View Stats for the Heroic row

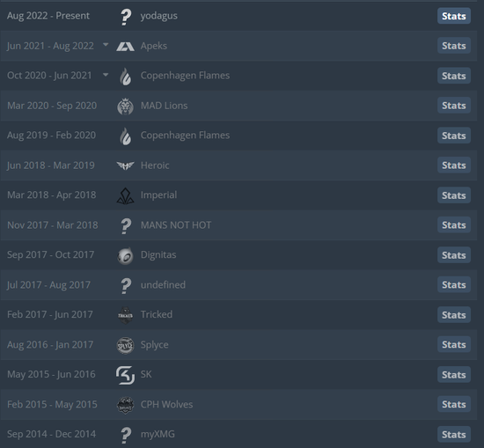(x=454, y=165)
